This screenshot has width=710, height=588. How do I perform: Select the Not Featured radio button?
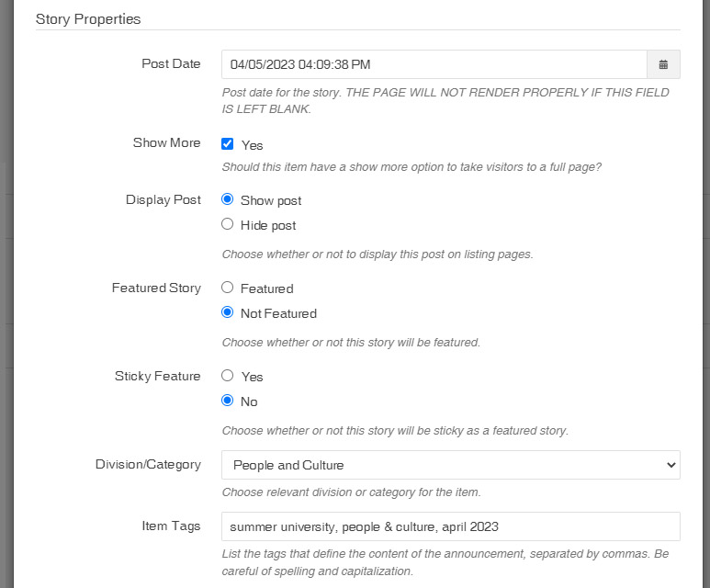pos(227,312)
